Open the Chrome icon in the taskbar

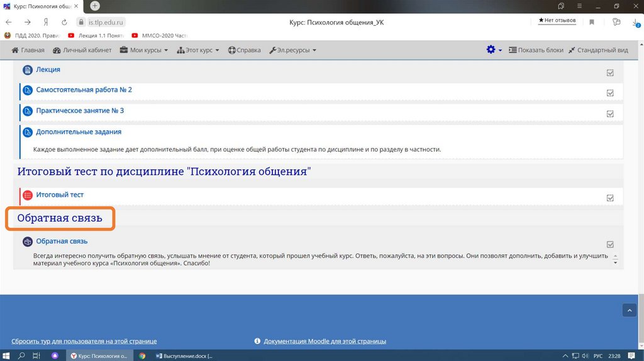tap(142, 355)
